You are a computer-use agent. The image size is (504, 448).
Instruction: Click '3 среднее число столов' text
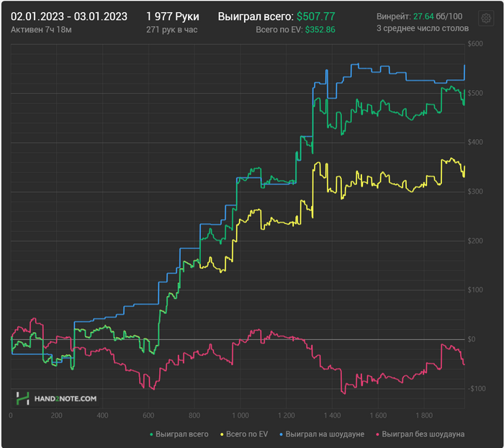tap(423, 29)
